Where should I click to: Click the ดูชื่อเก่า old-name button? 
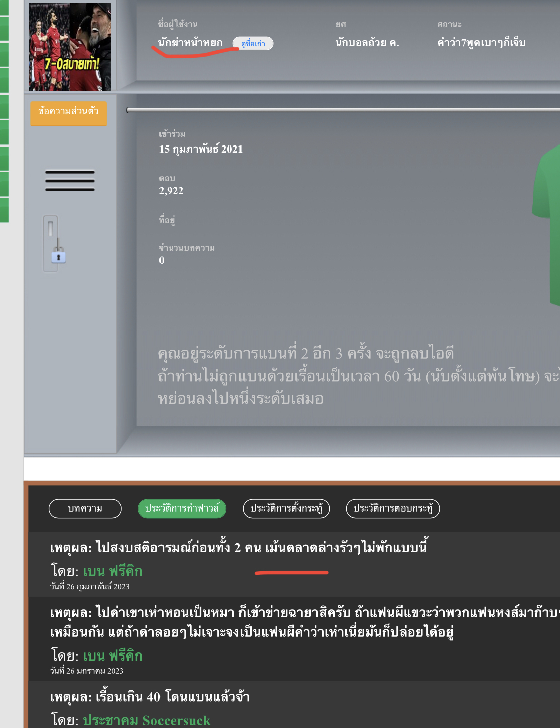[x=253, y=44]
